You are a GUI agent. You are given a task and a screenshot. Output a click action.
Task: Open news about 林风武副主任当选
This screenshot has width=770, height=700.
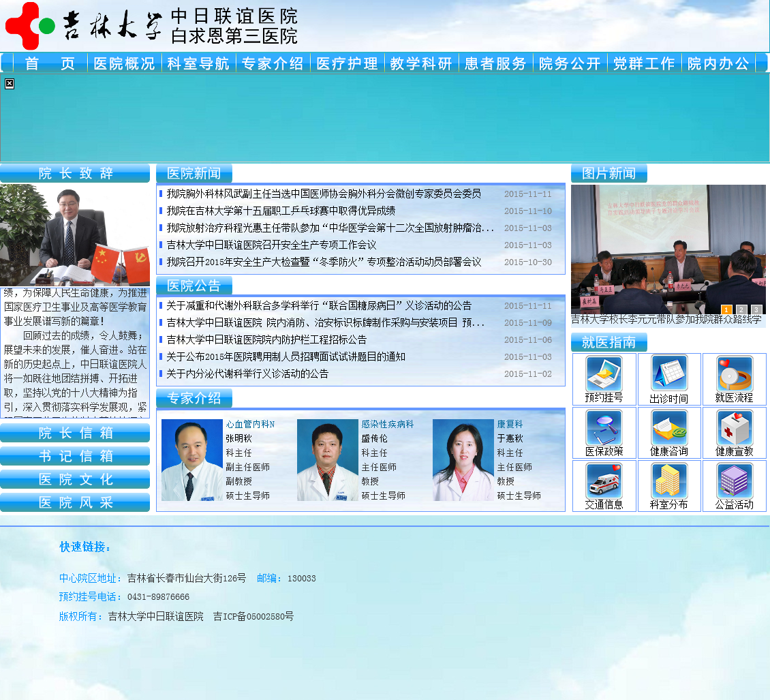[324, 194]
